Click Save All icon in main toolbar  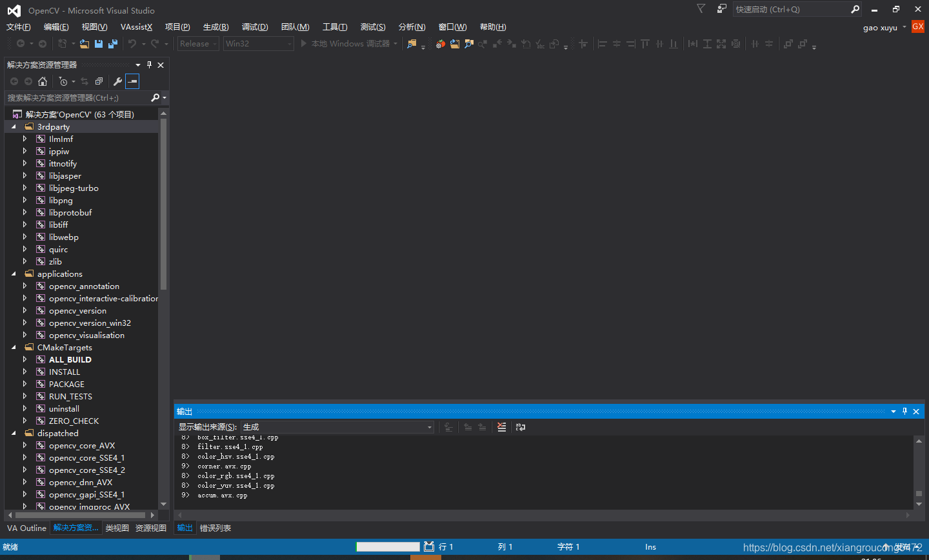113,44
